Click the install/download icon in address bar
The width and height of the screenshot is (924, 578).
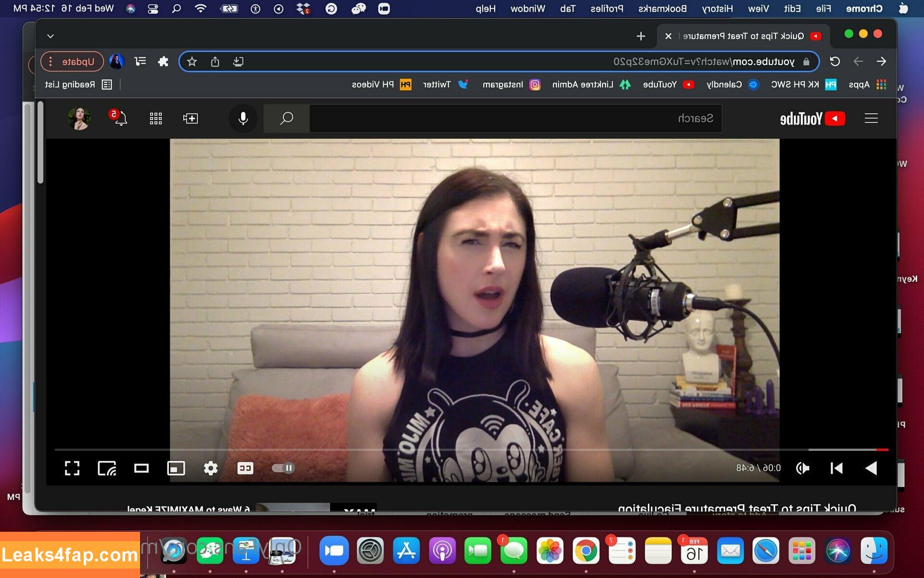(238, 62)
